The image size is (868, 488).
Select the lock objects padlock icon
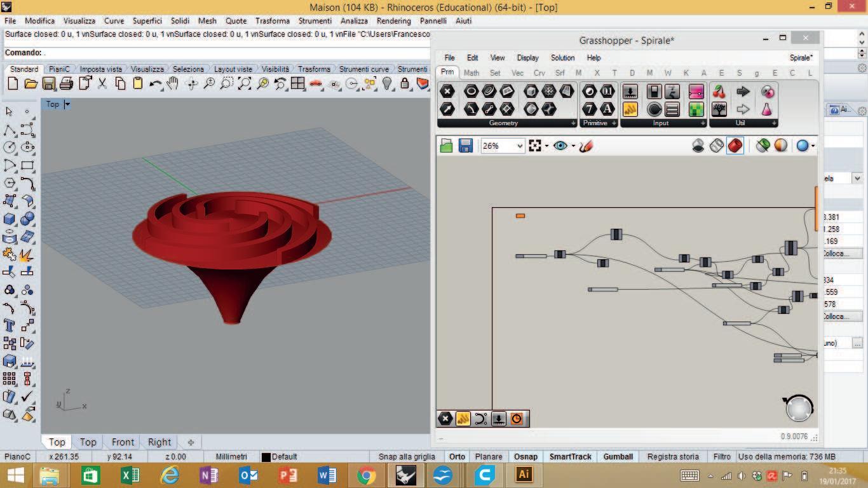coord(404,84)
